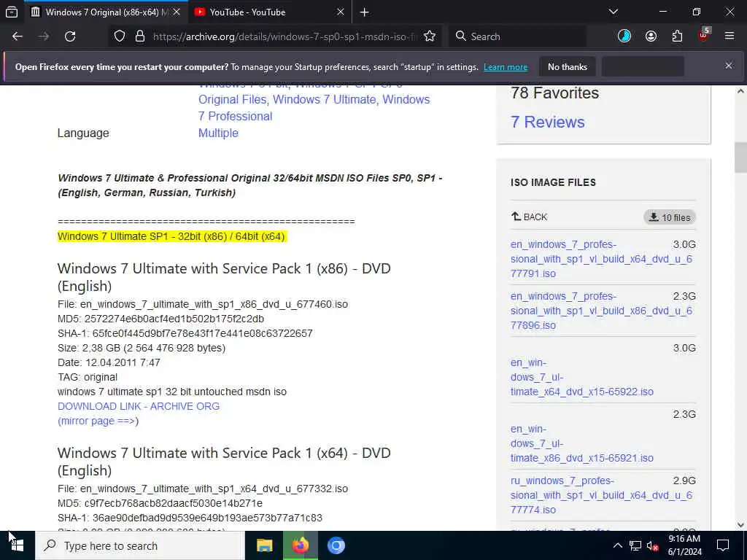The image size is (747, 560).
Task: Open the muted volume tray icon
Action: click(652, 545)
